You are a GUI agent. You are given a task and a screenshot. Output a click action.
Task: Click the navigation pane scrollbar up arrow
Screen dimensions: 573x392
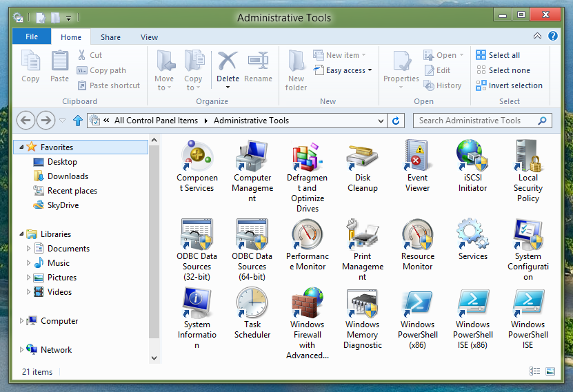point(154,140)
